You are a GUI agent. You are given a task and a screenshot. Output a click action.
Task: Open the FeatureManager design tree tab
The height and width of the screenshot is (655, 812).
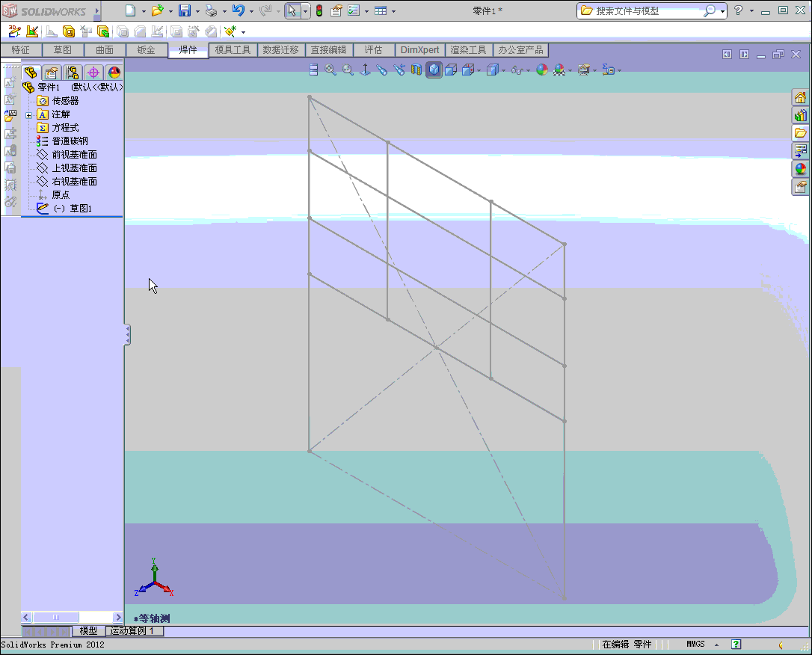(31, 73)
